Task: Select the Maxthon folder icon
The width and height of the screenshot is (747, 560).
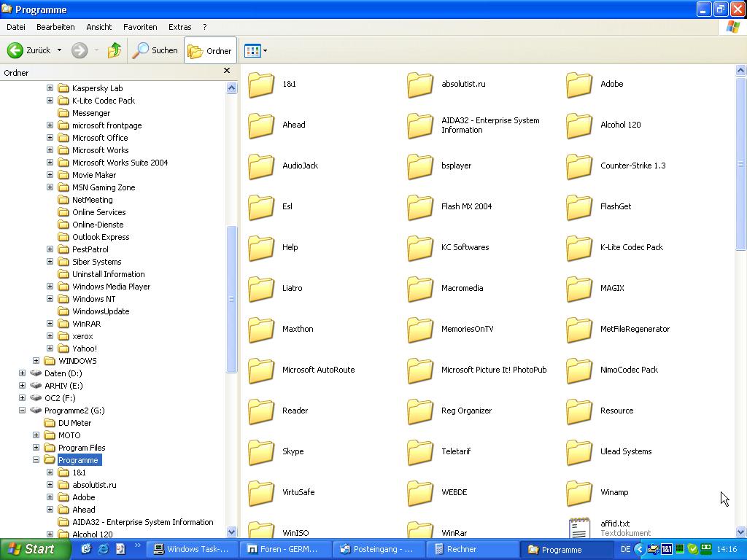Action: click(261, 330)
